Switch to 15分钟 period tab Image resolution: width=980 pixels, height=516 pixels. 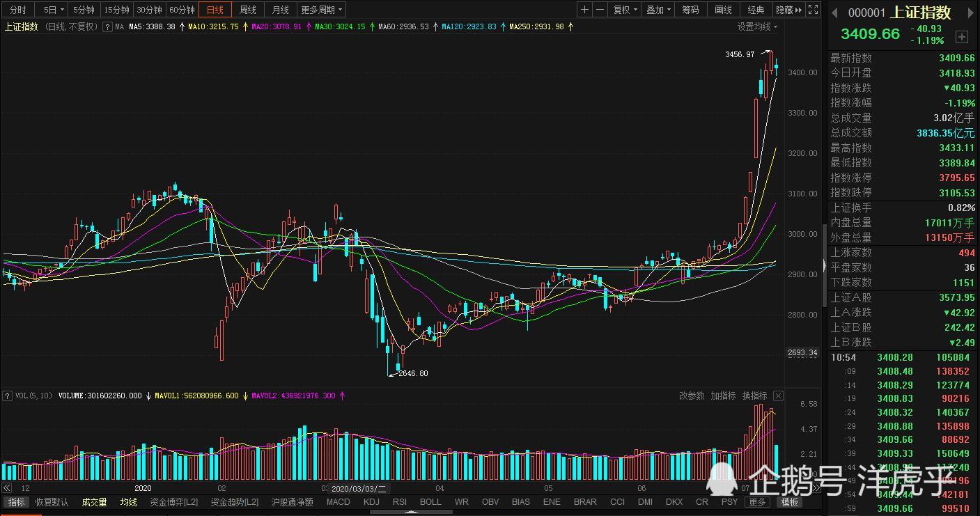(116, 10)
